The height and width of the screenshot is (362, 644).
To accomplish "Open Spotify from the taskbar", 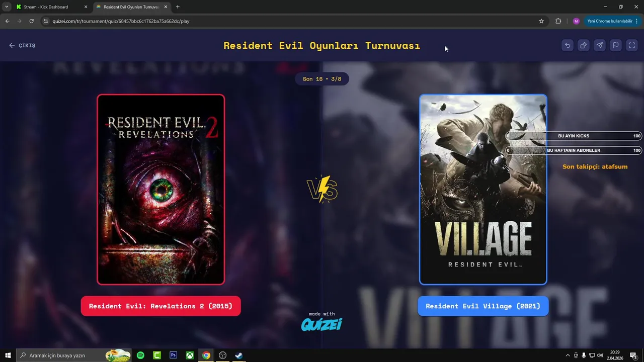I will point(140,355).
